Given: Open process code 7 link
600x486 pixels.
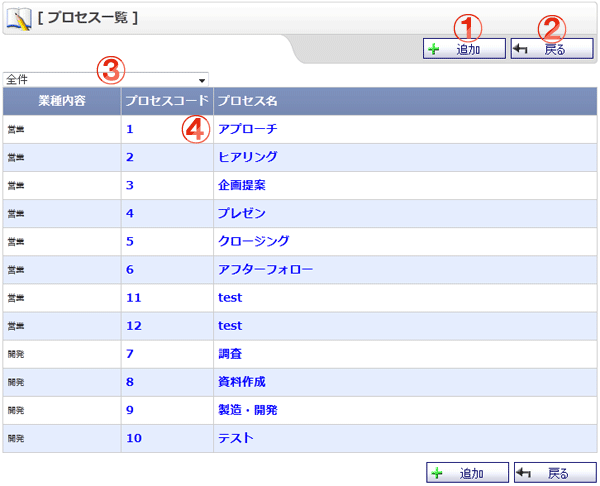Looking at the screenshot, I should point(130,354).
